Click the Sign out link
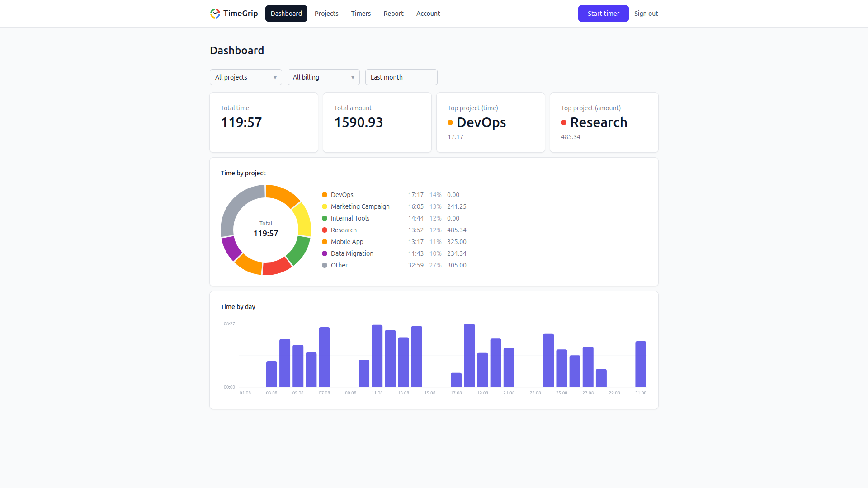 click(646, 14)
